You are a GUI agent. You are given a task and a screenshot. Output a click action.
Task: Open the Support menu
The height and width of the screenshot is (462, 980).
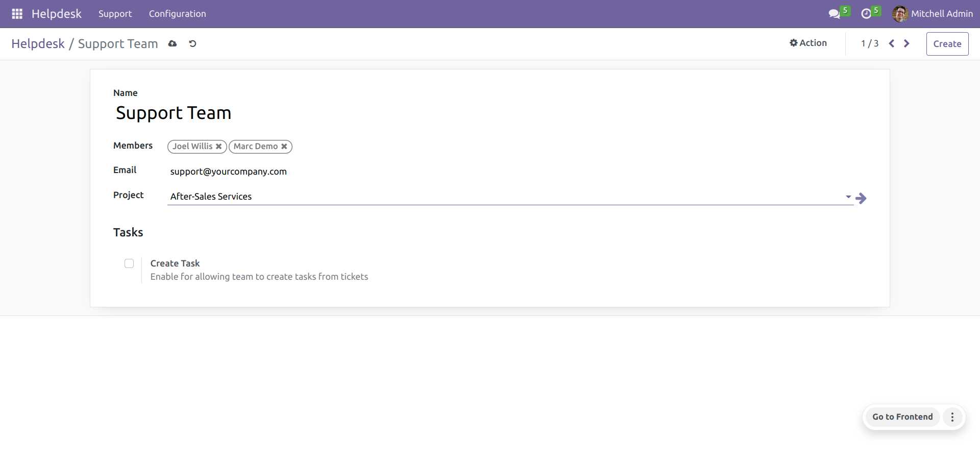click(x=115, y=14)
